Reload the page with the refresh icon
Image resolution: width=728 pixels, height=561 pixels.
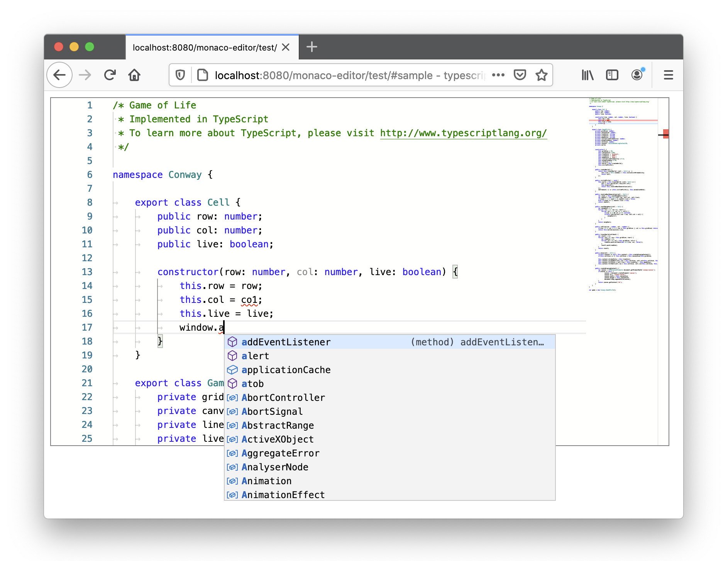(x=110, y=75)
